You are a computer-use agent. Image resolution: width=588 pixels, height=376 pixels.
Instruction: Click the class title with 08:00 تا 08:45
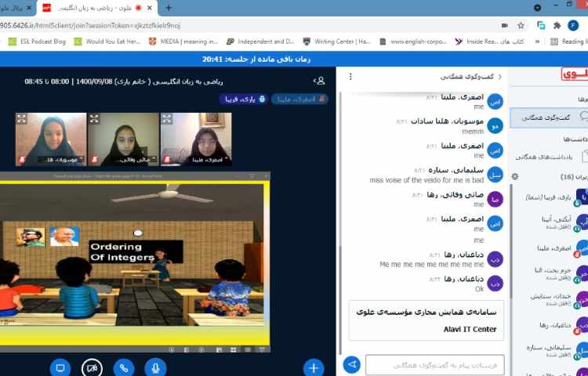coord(124,81)
